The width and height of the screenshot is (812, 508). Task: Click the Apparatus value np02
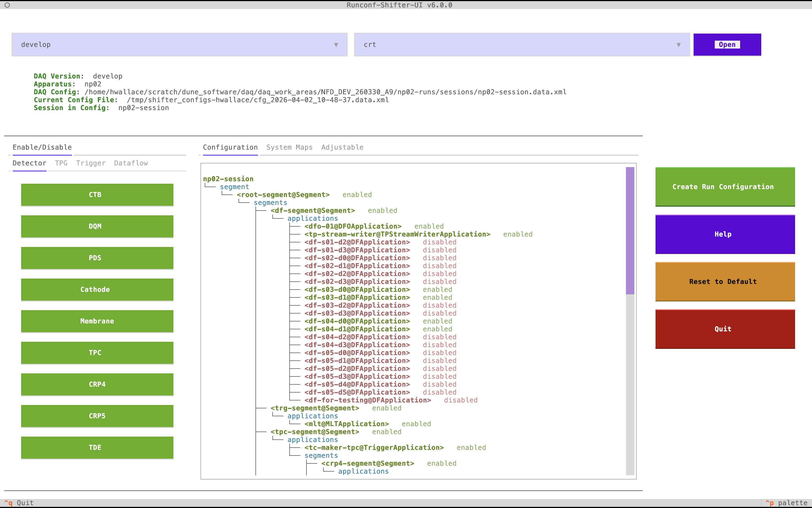(93, 84)
